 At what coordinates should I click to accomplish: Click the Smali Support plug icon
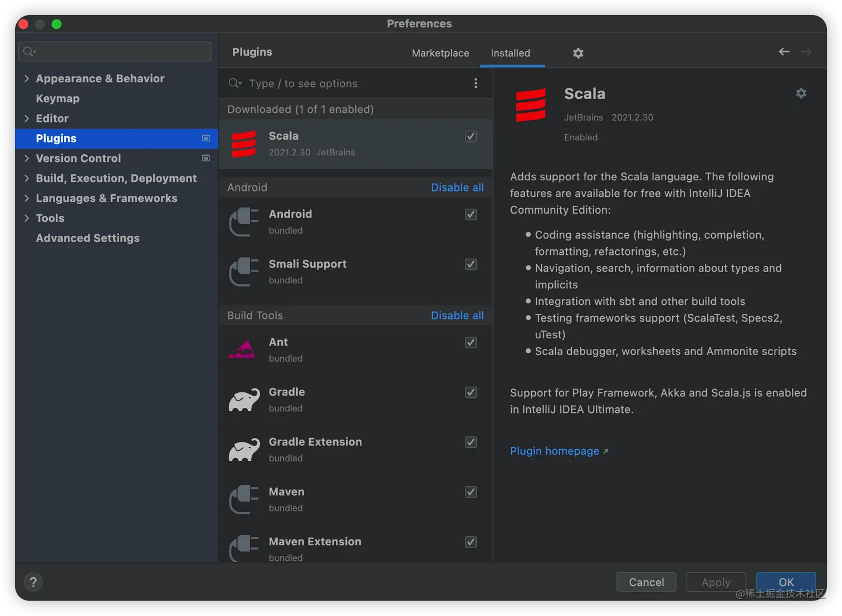244,272
